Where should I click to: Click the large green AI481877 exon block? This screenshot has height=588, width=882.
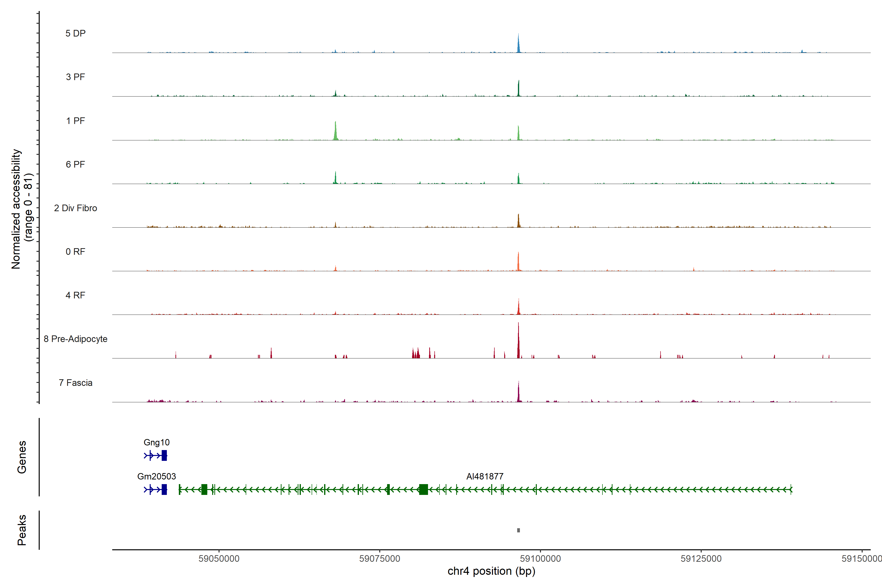423,489
